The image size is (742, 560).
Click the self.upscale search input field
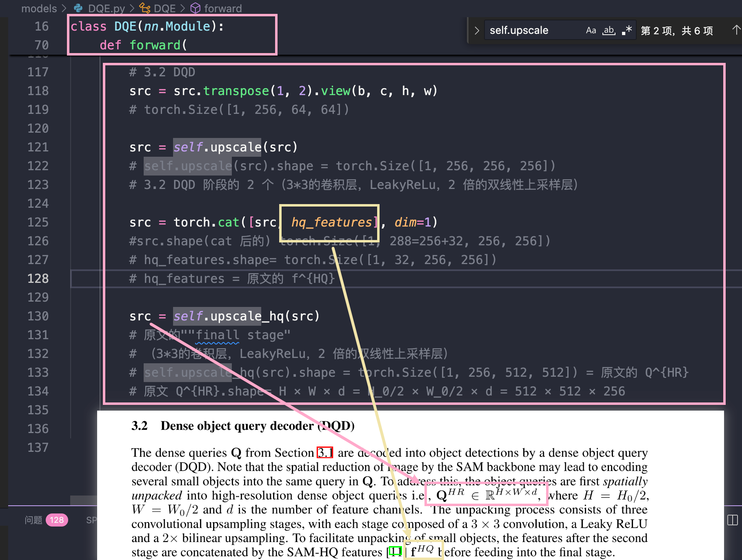click(535, 31)
